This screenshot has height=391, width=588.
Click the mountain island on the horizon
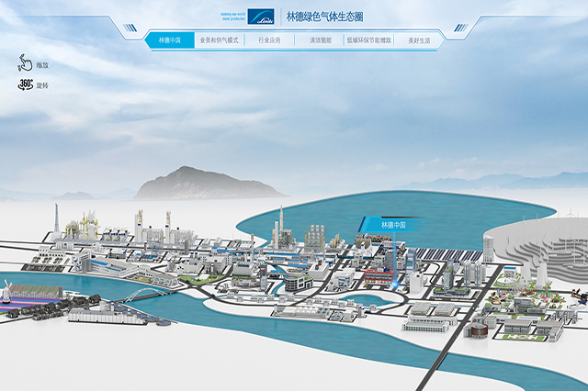tap(207, 184)
